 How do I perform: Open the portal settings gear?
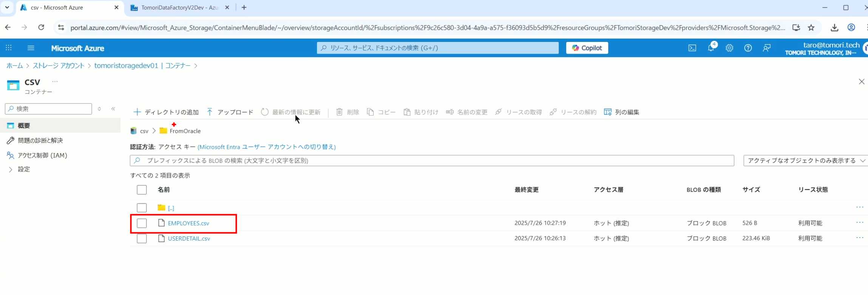tap(729, 48)
